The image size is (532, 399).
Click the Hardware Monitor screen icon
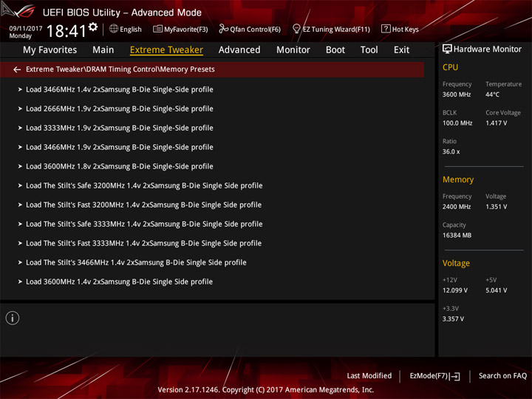click(x=447, y=50)
